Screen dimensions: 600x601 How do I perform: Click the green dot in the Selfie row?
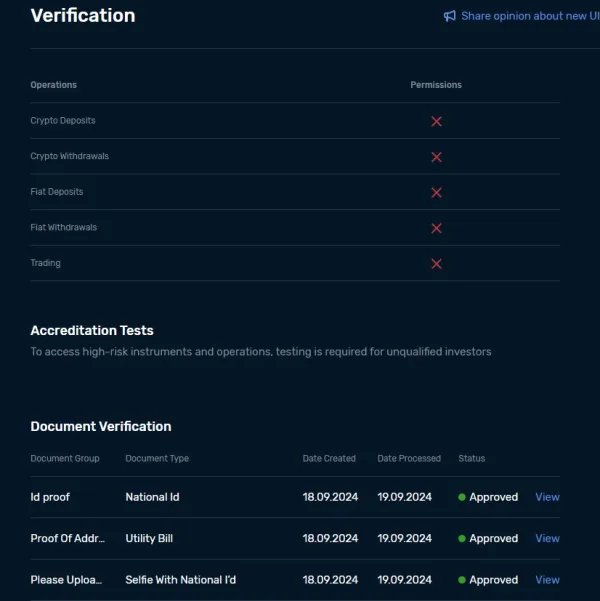tap(462, 580)
